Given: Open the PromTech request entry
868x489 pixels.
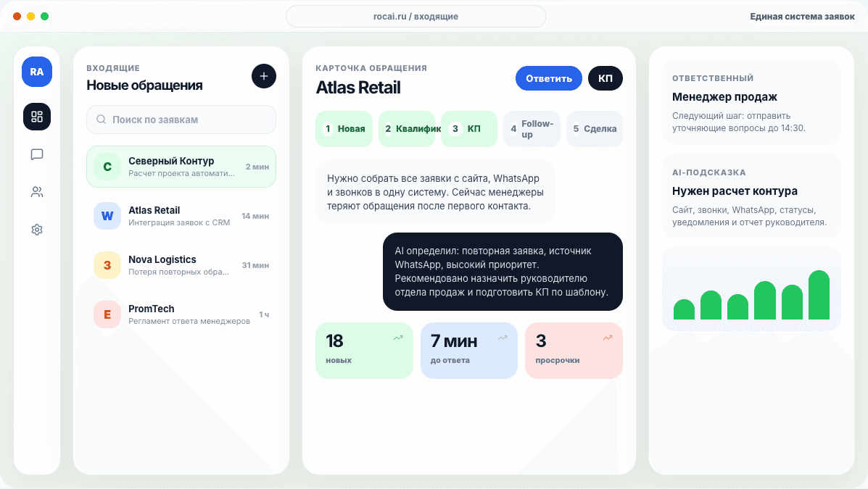Looking at the screenshot, I should [181, 314].
